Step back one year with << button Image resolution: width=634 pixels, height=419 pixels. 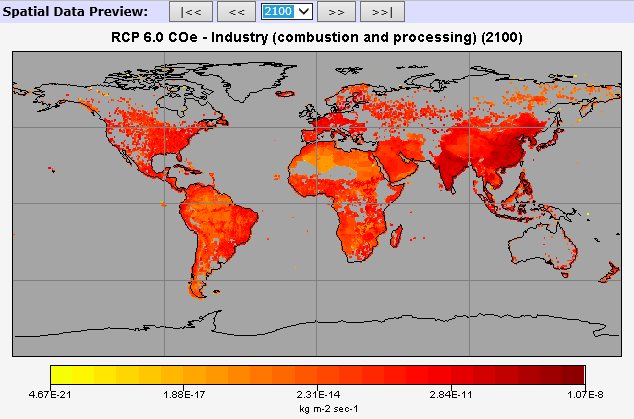(x=237, y=12)
